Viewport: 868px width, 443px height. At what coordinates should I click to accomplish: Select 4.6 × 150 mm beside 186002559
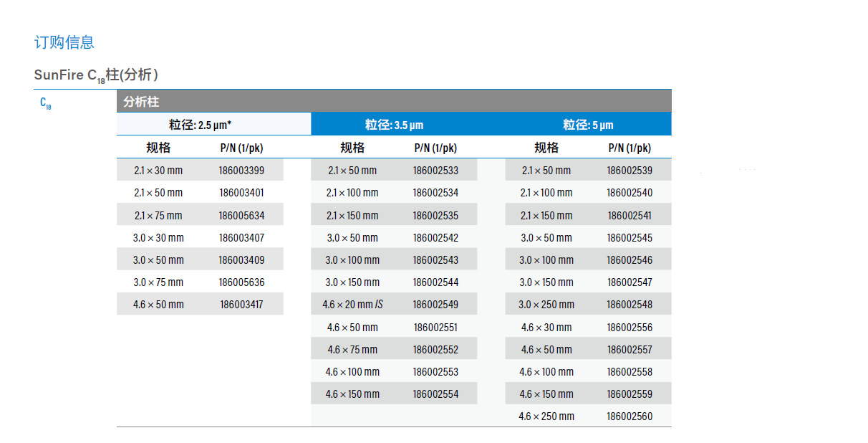[546, 394]
